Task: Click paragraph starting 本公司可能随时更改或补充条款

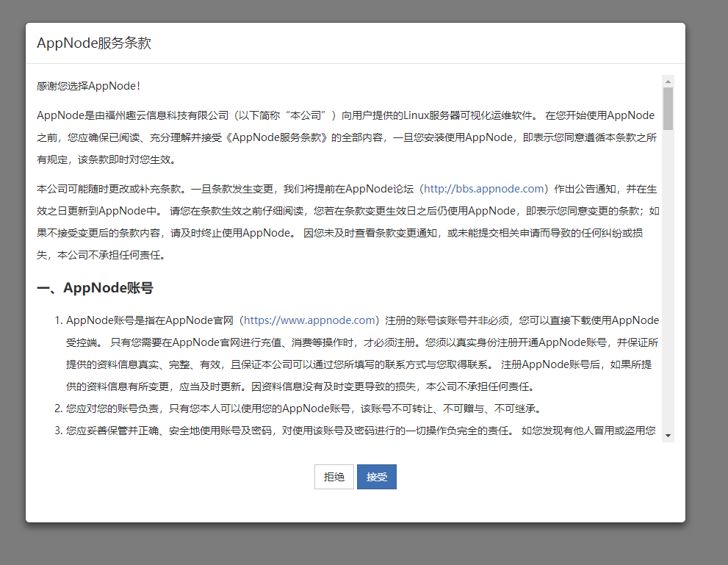Action: [220, 222]
